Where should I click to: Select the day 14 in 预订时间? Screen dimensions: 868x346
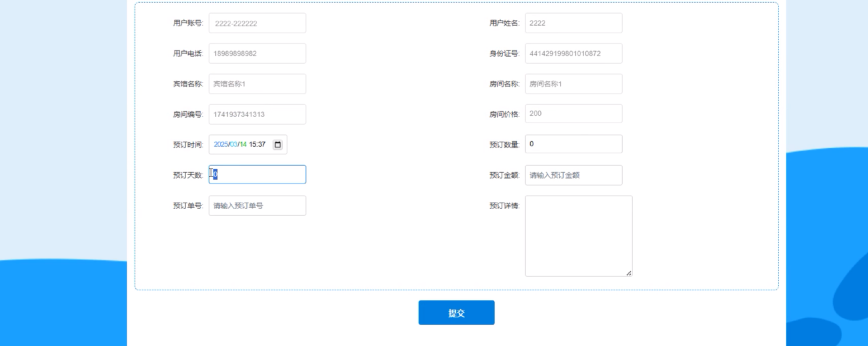(243, 145)
